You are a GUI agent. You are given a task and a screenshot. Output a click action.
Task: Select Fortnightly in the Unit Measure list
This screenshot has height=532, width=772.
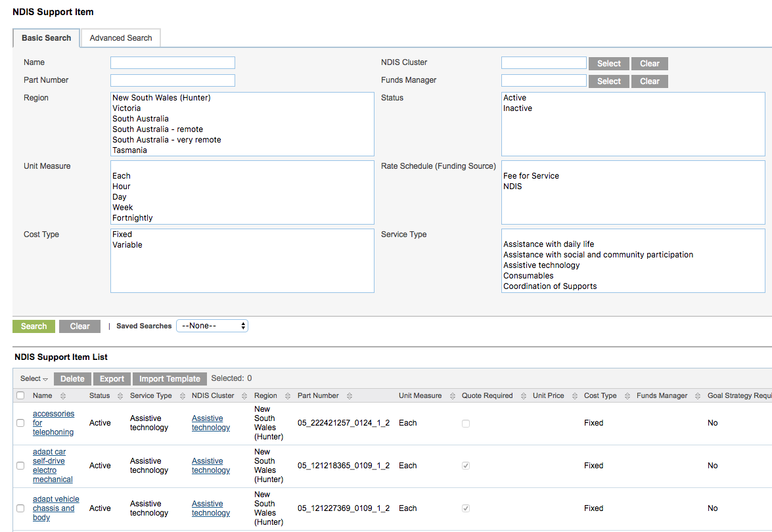(133, 218)
